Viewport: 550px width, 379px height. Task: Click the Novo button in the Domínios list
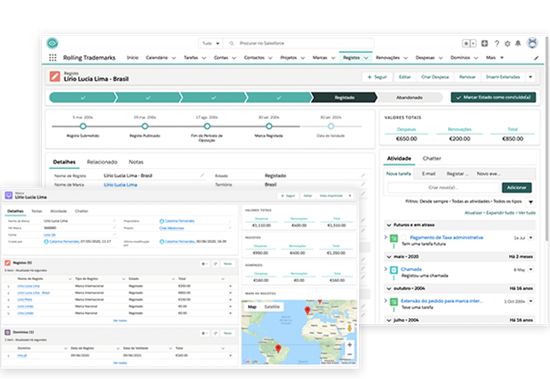(x=228, y=333)
